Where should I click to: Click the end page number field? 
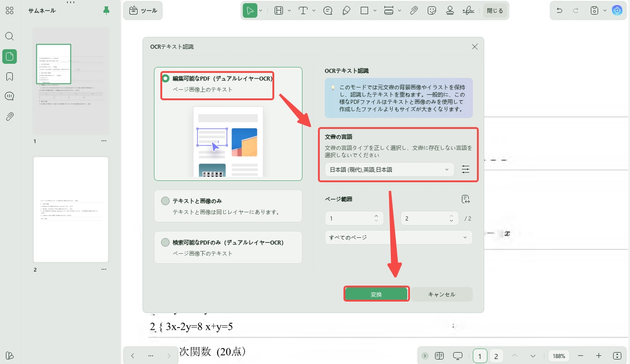coord(429,218)
